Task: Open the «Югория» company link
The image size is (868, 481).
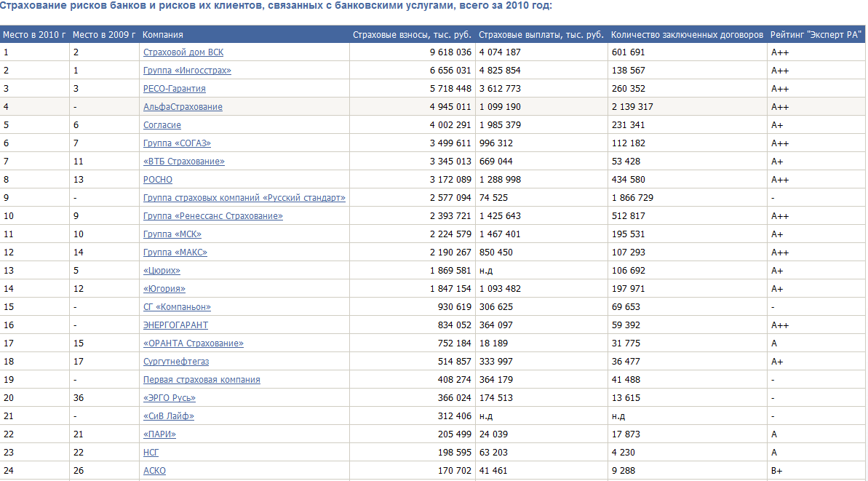Action: point(164,289)
